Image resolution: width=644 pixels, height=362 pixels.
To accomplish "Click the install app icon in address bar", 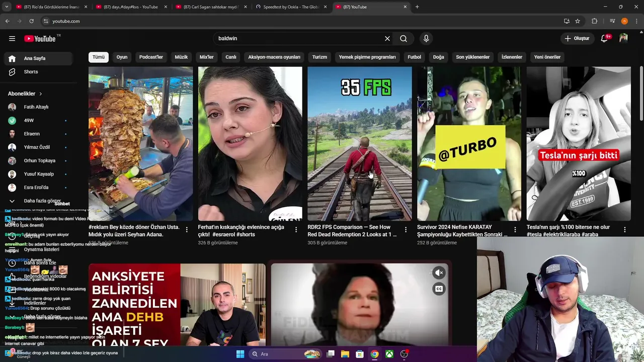I will [x=567, y=21].
